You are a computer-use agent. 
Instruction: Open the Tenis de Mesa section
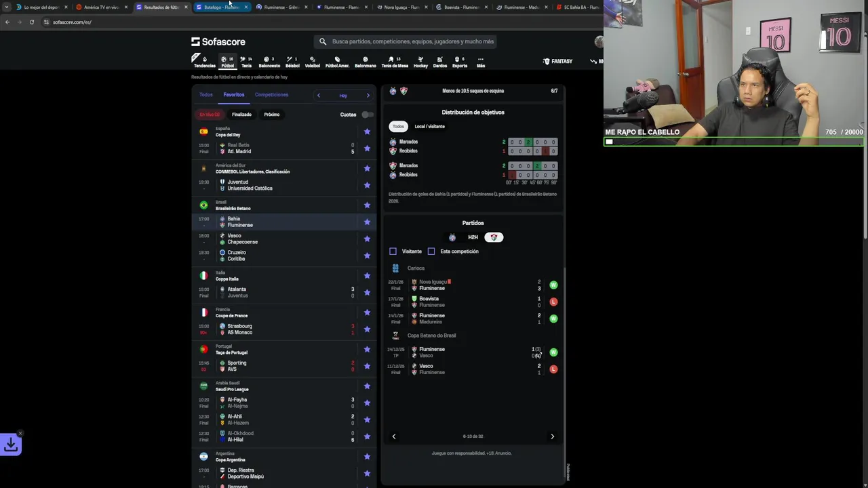(395, 62)
